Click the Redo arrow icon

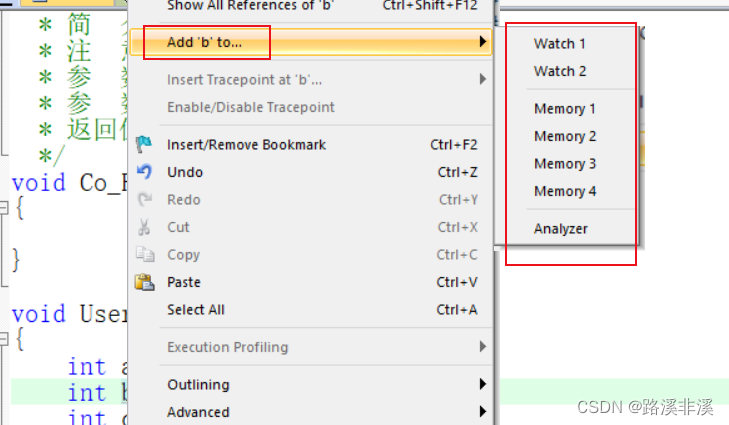[x=145, y=199]
